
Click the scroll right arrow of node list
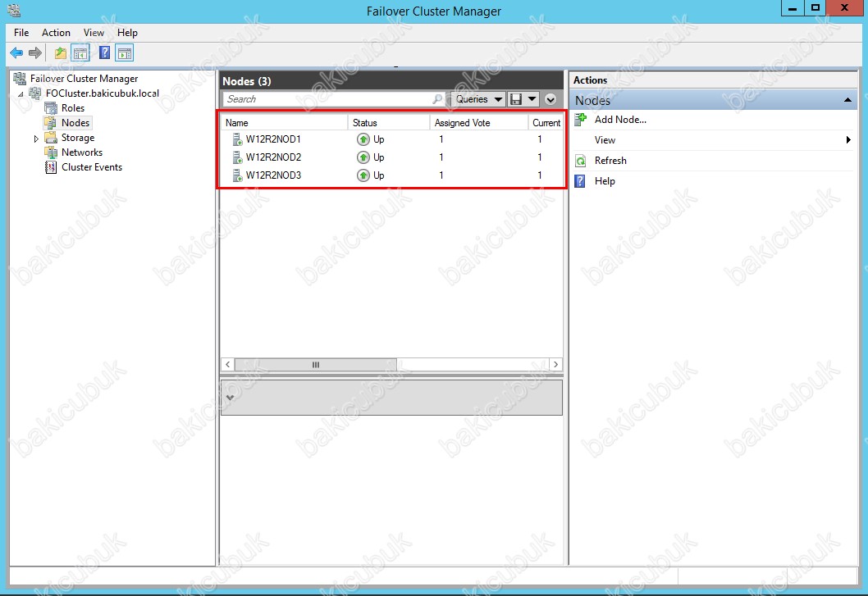click(555, 365)
